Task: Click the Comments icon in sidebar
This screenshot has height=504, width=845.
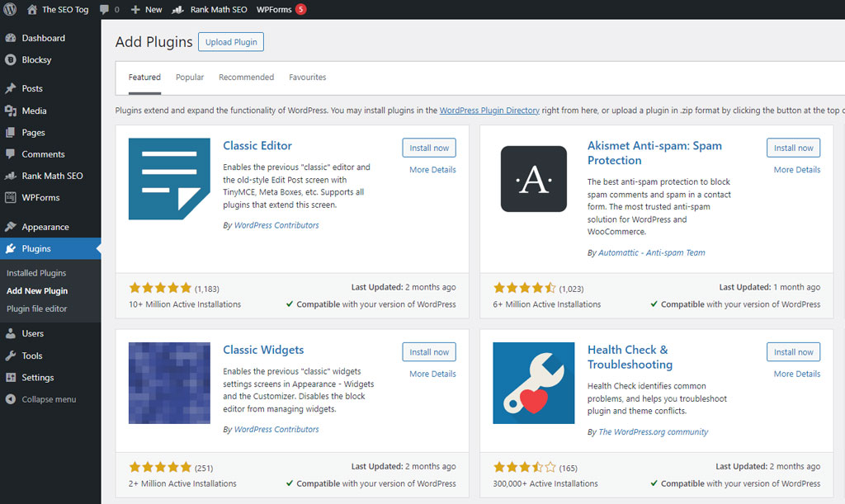Action: point(10,154)
